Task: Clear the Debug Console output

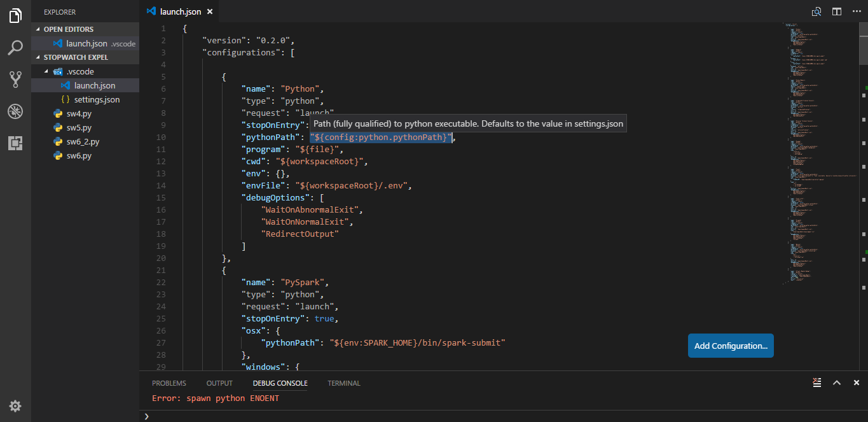Action: click(x=816, y=383)
